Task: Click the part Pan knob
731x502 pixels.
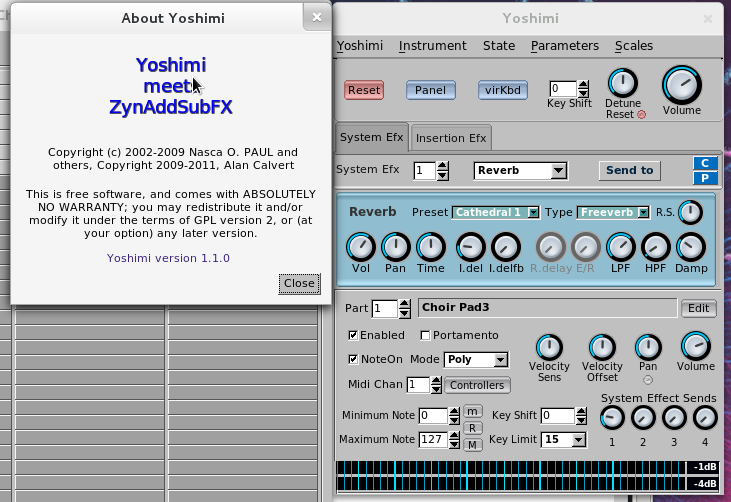Action: [648, 347]
